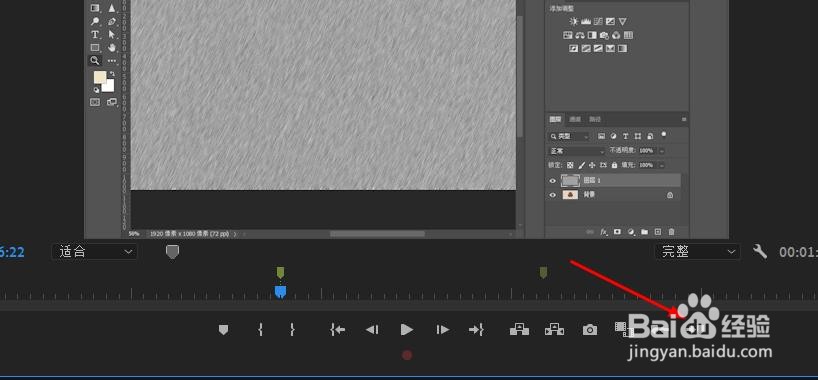Screen dimensions: 818x380
Task: Play the program monitor
Action: (407, 329)
